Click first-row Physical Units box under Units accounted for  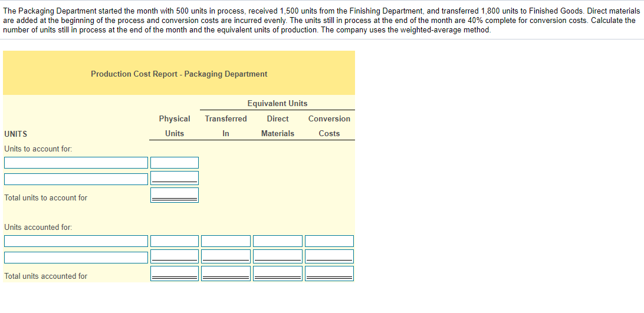click(175, 241)
